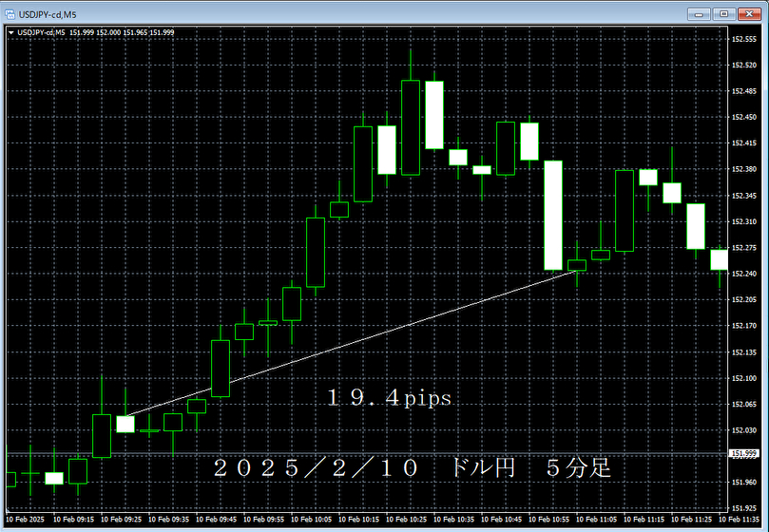This screenshot has height=532, width=769.
Task: Click the 152.415 price axis label
Action: 744,143
